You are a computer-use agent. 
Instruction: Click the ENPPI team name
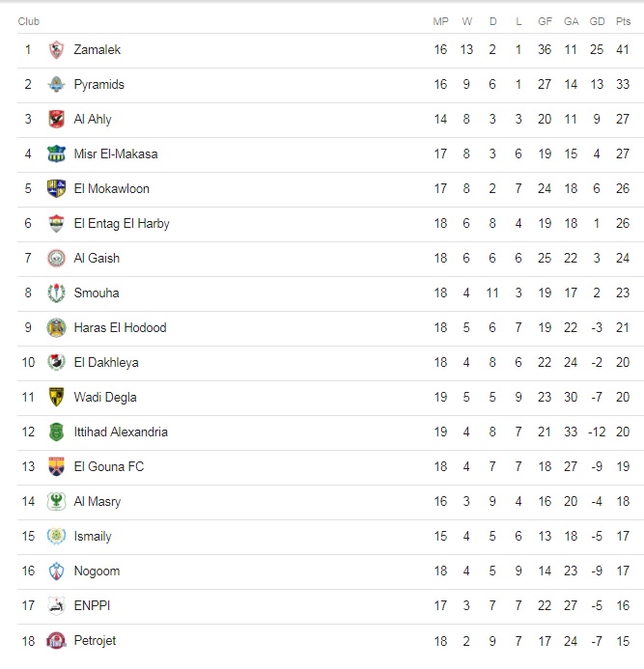click(x=92, y=605)
